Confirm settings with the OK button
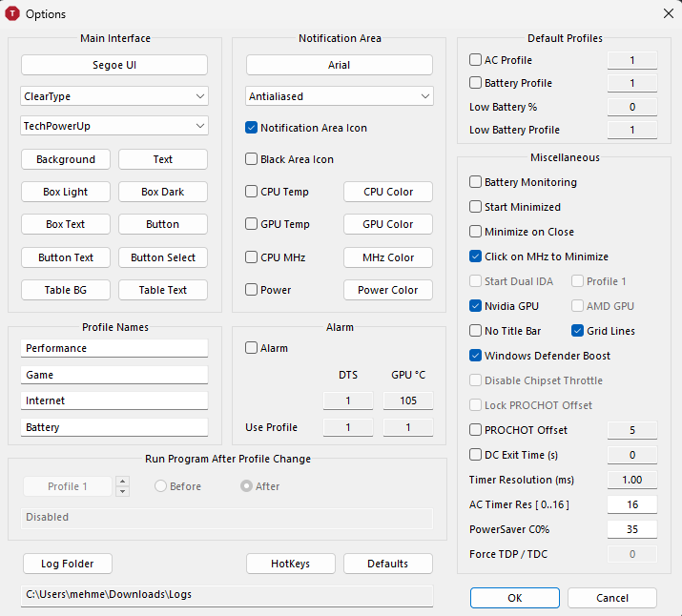Screen dimensions: 682x616 click(x=514, y=598)
